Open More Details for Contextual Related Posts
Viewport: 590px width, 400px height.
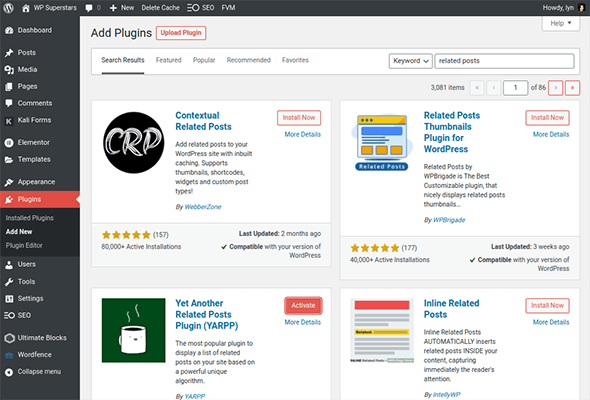pyautogui.click(x=303, y=134)
